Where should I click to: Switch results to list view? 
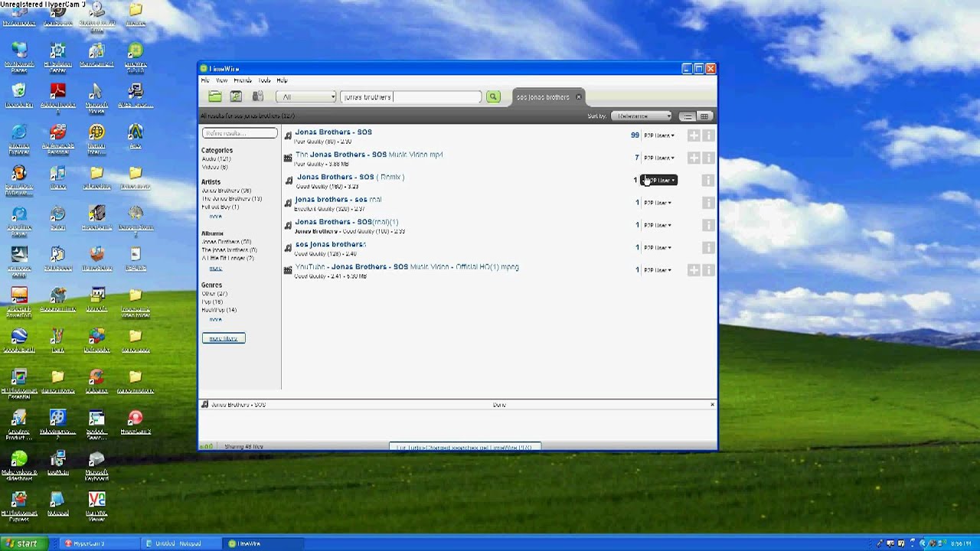click(688, 116)
